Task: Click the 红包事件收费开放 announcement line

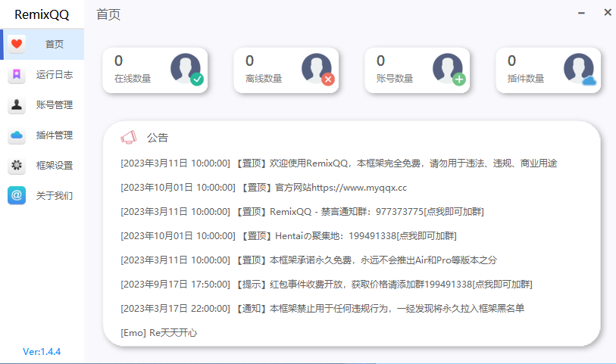Action: 327,285
